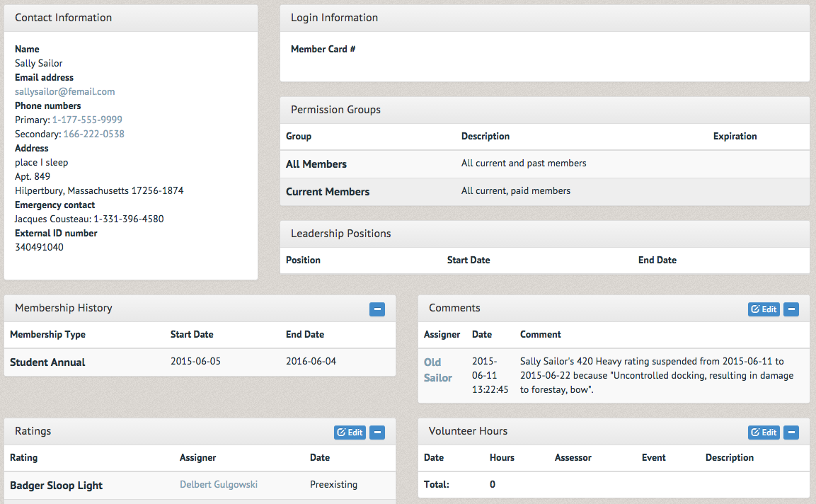Click address line Hilpertbury, Massachusetts 17256-1874
The width and height of the screenshot is (816, 504).
click(99, 191)
